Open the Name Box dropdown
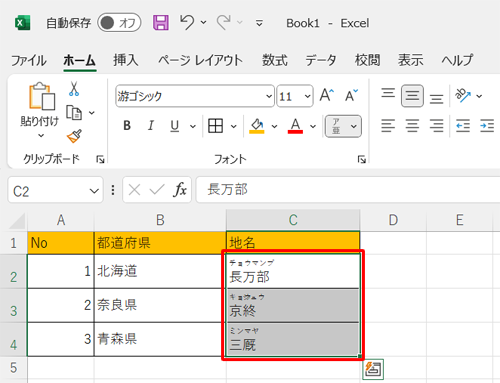Image resolution: width=500 pixels, height=383 pixels. tap(94, 191)
